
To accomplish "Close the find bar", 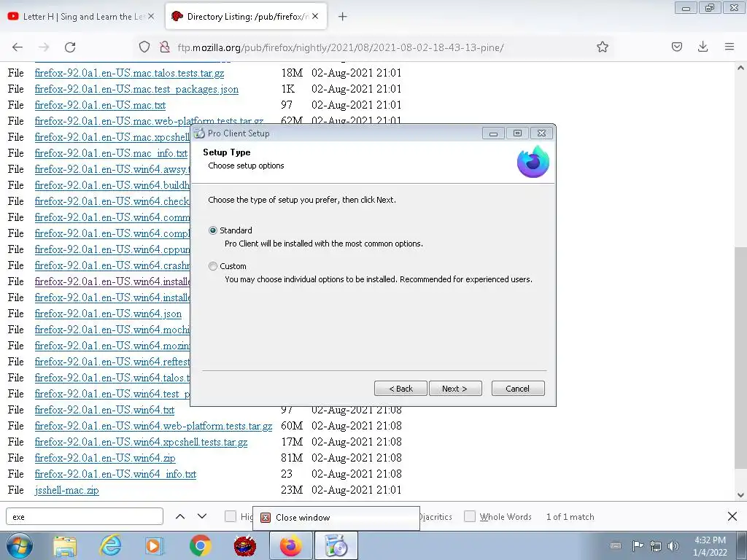I will point(732,516).
